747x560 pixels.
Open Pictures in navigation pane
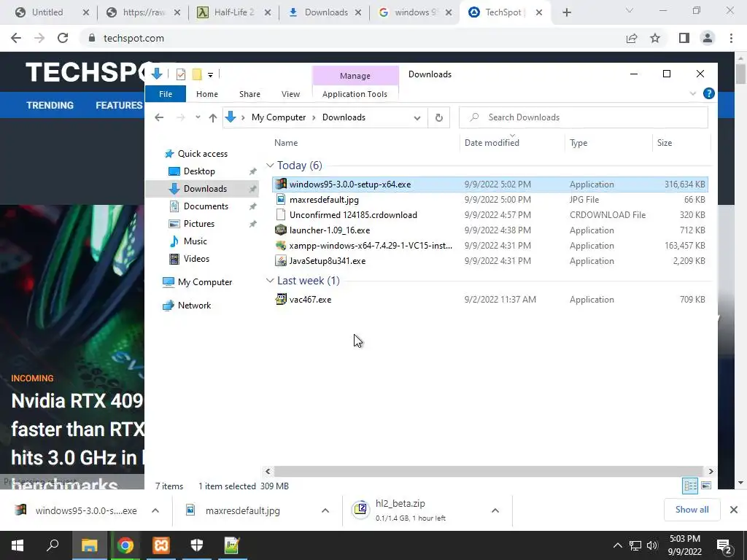click(x=198, y=224)
